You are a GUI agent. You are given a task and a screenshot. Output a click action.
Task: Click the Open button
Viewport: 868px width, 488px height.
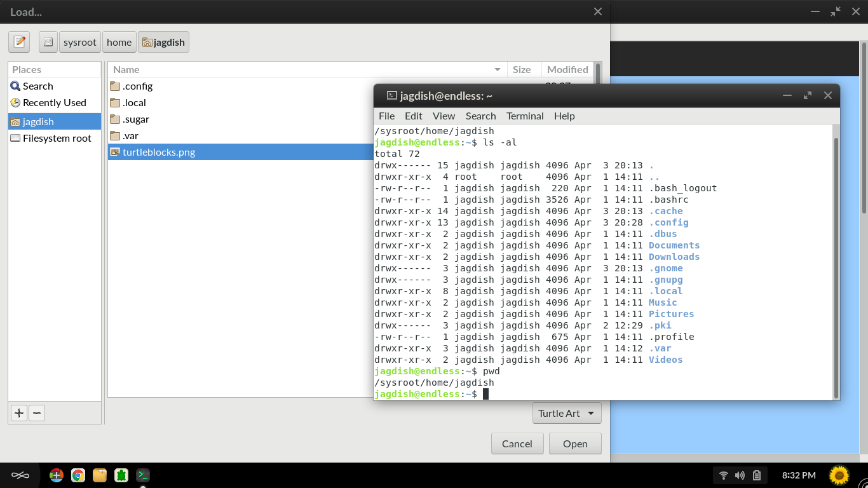(574, 444)
